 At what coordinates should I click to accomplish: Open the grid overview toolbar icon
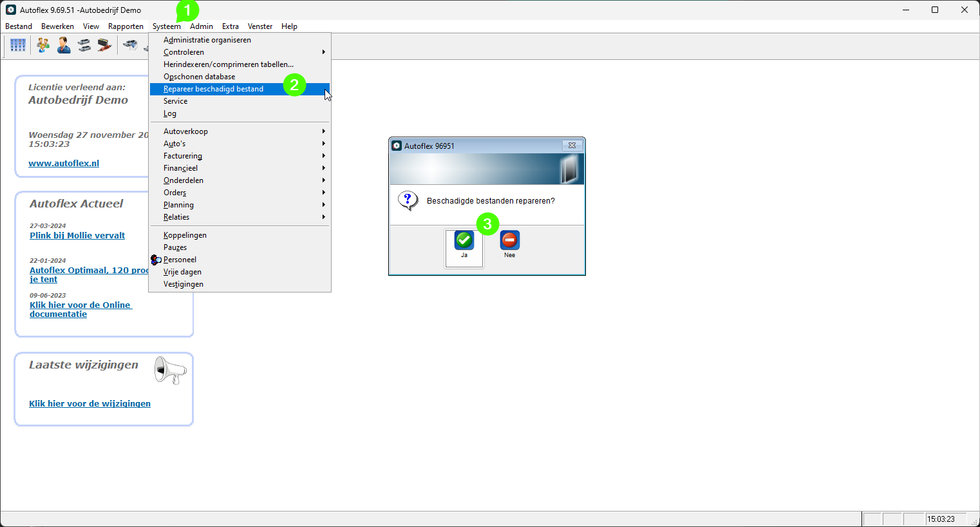tap(18, 45)
